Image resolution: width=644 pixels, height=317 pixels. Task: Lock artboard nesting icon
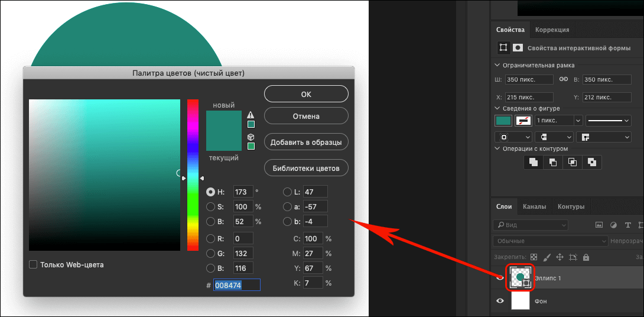coord(573,257)
